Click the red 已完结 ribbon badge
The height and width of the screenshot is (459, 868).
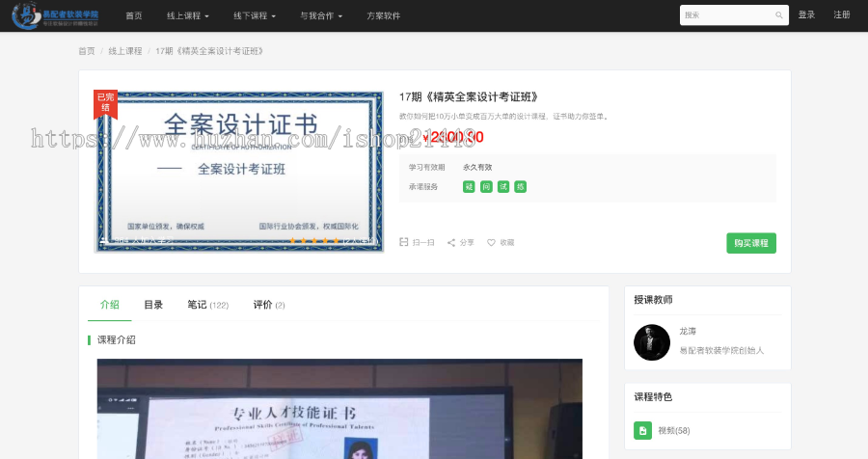coord(106,104)
